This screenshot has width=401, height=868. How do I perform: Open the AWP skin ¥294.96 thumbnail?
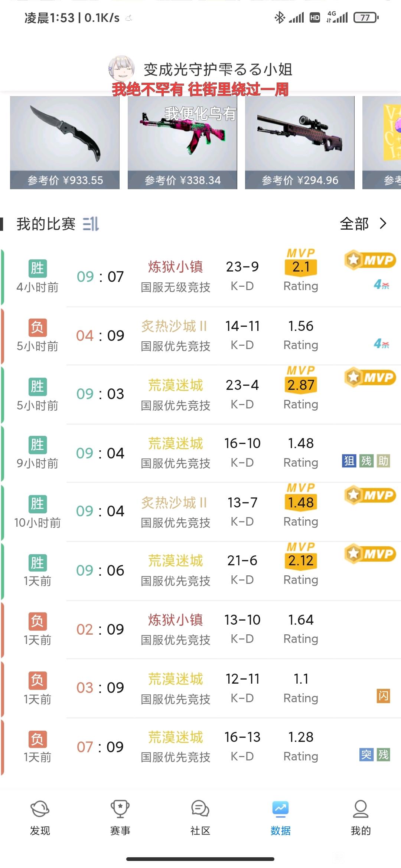[x=300, y=142]
